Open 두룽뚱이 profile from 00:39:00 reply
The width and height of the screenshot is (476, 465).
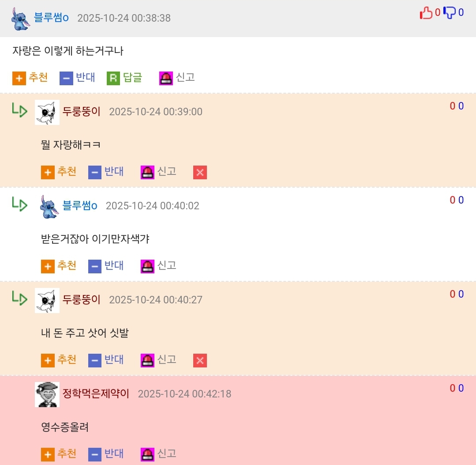click(81, 112)
